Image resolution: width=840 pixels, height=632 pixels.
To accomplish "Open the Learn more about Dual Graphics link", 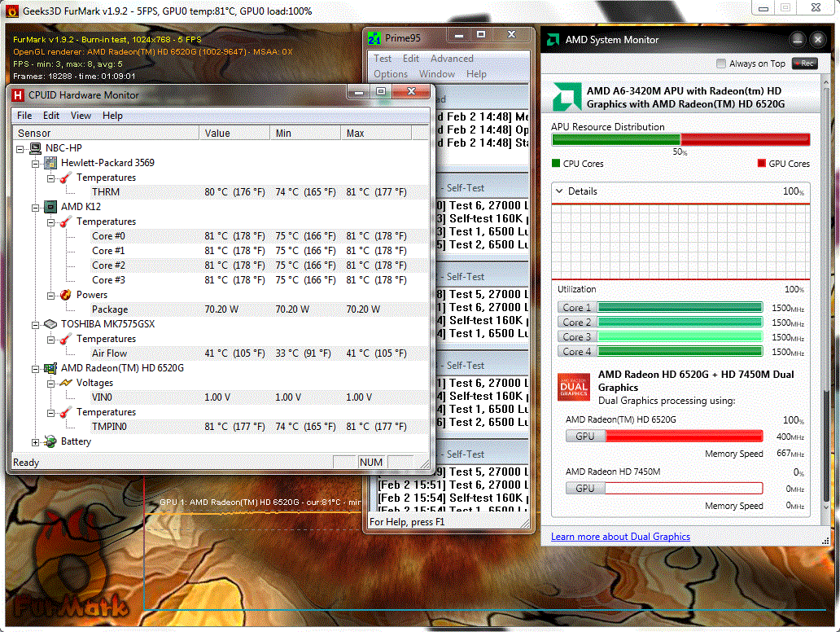I will pyautogui.click(x=620, y=537).
